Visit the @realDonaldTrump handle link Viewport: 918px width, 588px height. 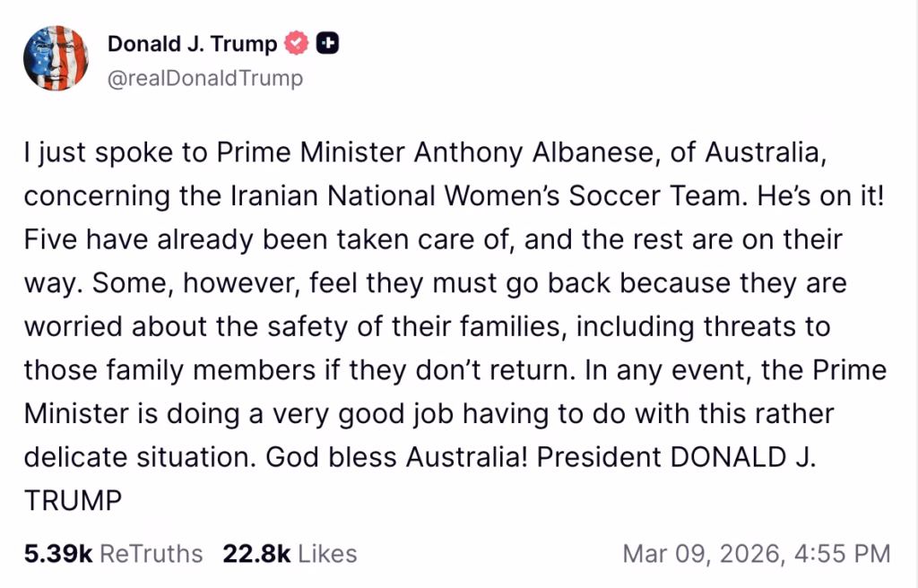pyautogui.click(x=204, y=79)
